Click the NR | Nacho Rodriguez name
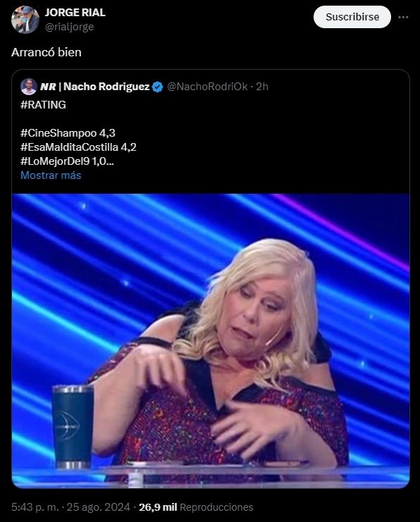The height and width of the screenshot is (522, 420). 94,87
